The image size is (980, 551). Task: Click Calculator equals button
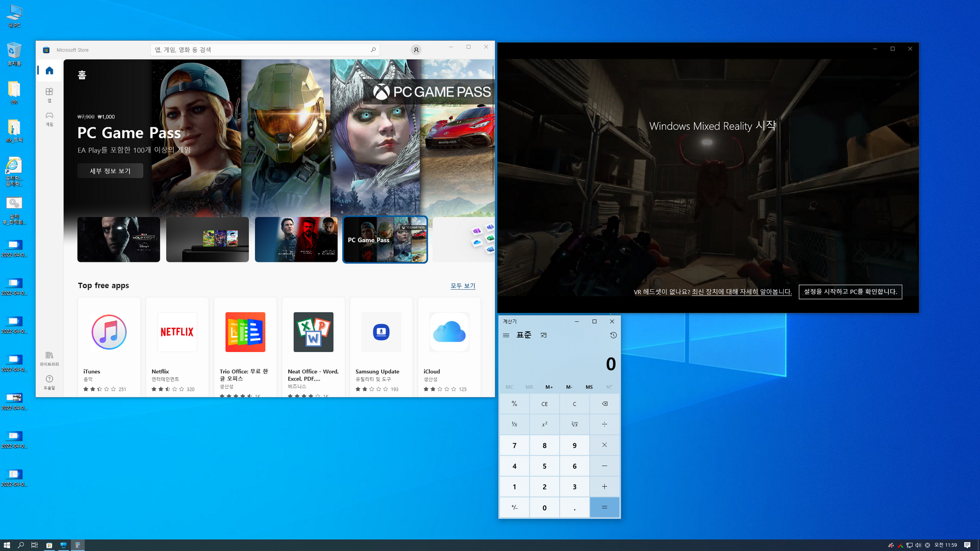pos(604,507)
